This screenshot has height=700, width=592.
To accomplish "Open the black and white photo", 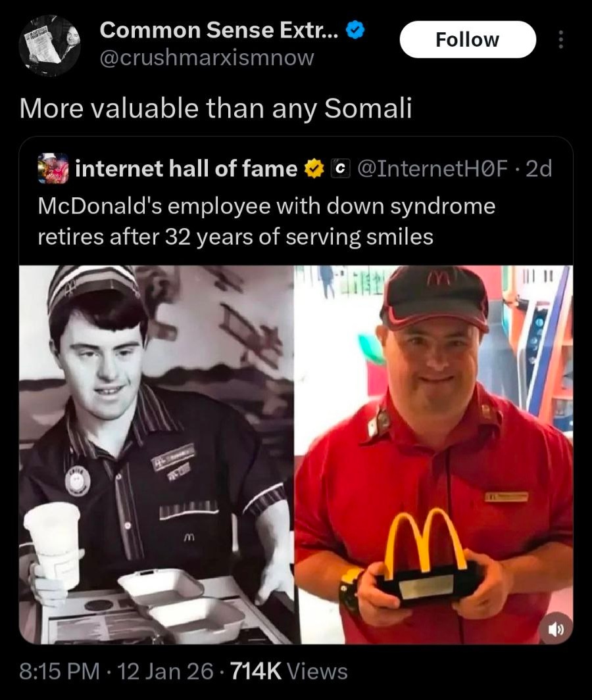I will pos(157,454).
